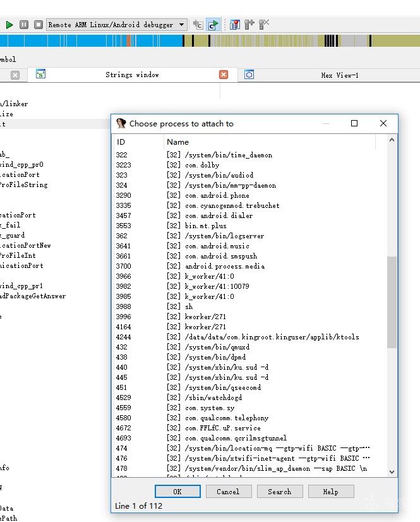Select process 3457 com.android.dialer

pyautogui.click(x=250, y=215)
